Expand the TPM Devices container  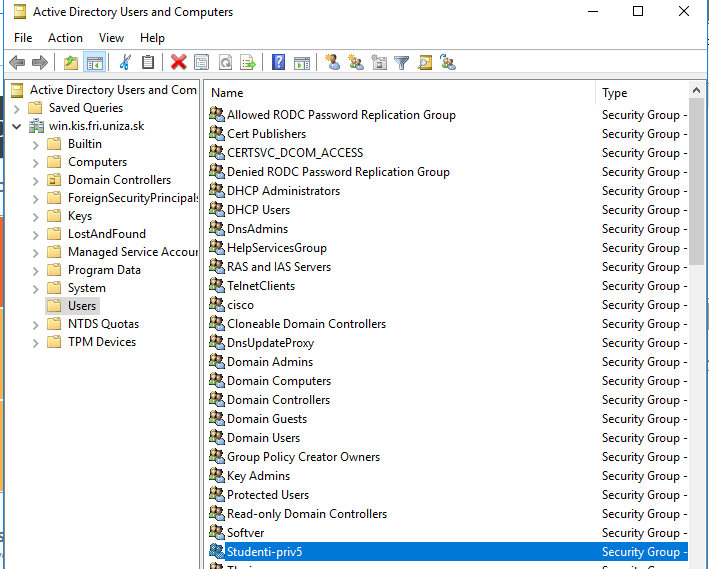36,343
